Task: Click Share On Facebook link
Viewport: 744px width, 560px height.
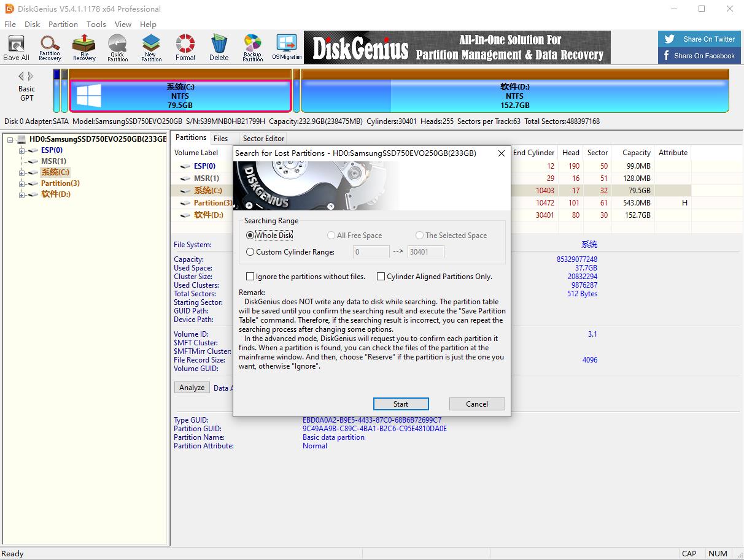Action: (699, 55)
